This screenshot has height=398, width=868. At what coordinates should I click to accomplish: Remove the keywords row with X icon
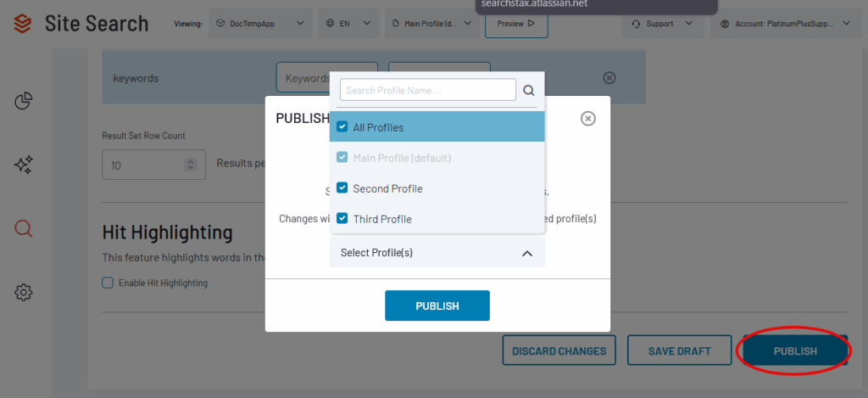coord(609,78)
